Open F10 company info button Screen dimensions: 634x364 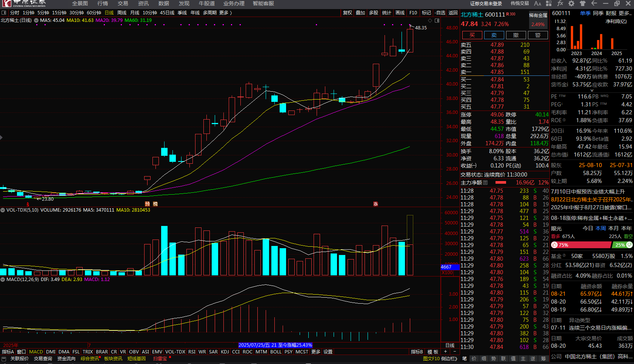pyautogui.click(x=413, y=13)
